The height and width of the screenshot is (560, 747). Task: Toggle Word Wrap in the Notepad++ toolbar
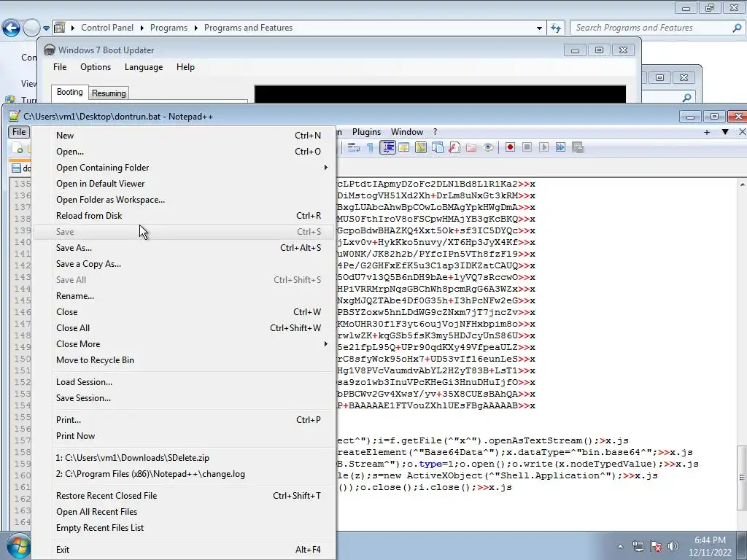point(354,147)
